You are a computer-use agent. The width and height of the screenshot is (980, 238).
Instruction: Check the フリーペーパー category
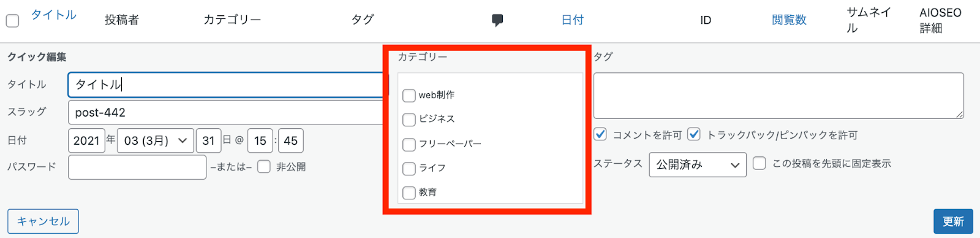pyautogui.click(x=409, y=145)
